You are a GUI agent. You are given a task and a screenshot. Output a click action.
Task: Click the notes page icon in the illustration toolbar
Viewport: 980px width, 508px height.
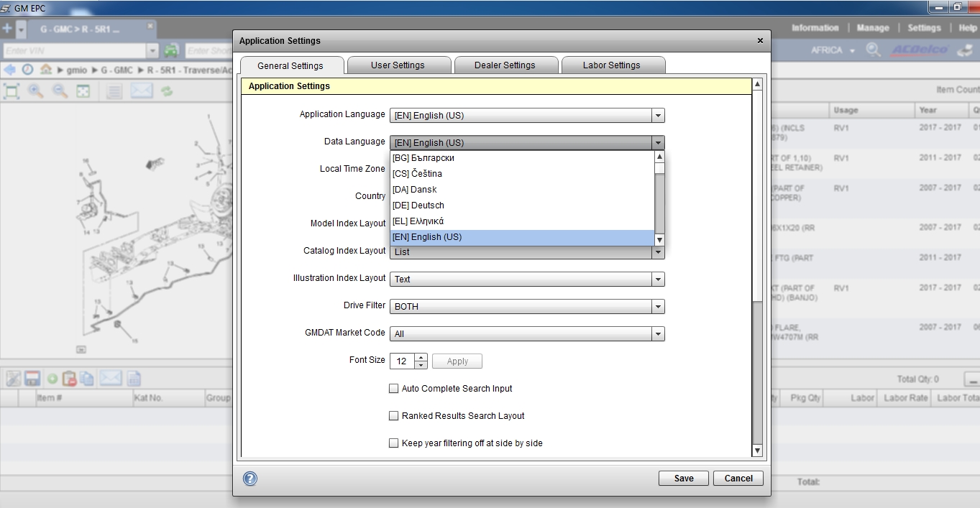114,91
